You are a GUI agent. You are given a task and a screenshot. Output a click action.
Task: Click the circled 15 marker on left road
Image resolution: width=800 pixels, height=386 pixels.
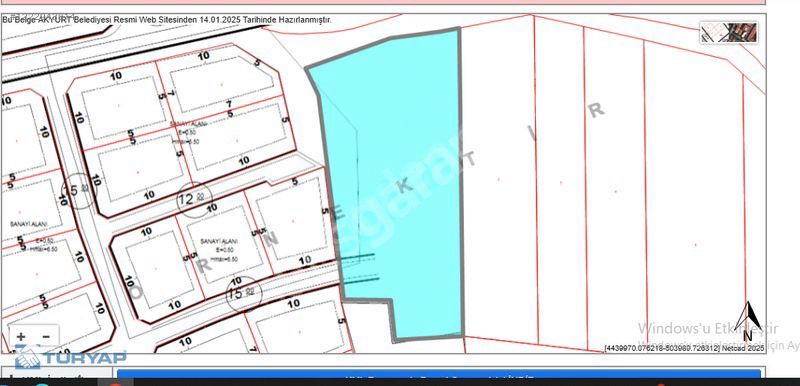[x=78, y=191]
